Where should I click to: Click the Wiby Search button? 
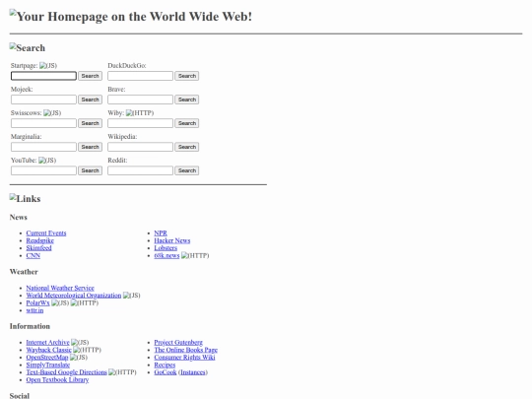point(187,123)
